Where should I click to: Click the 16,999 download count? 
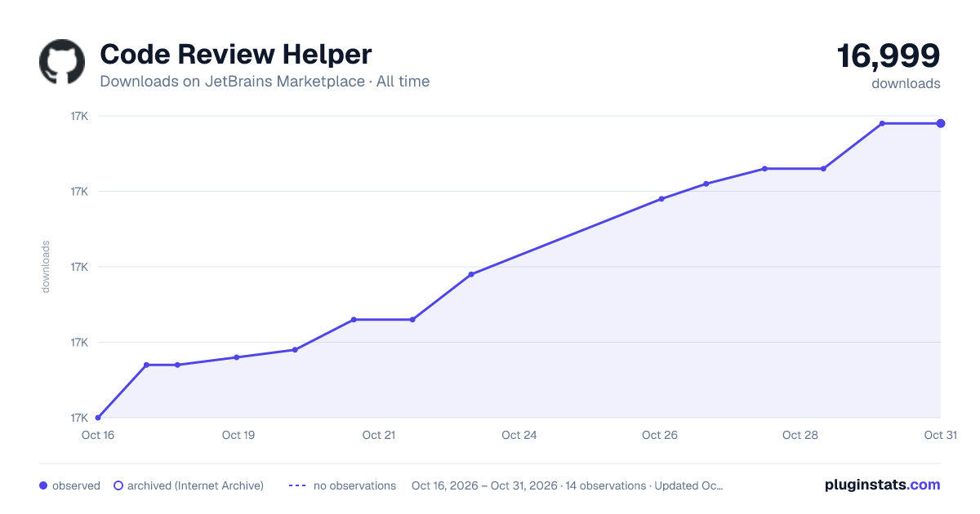[x=889, y=55]
